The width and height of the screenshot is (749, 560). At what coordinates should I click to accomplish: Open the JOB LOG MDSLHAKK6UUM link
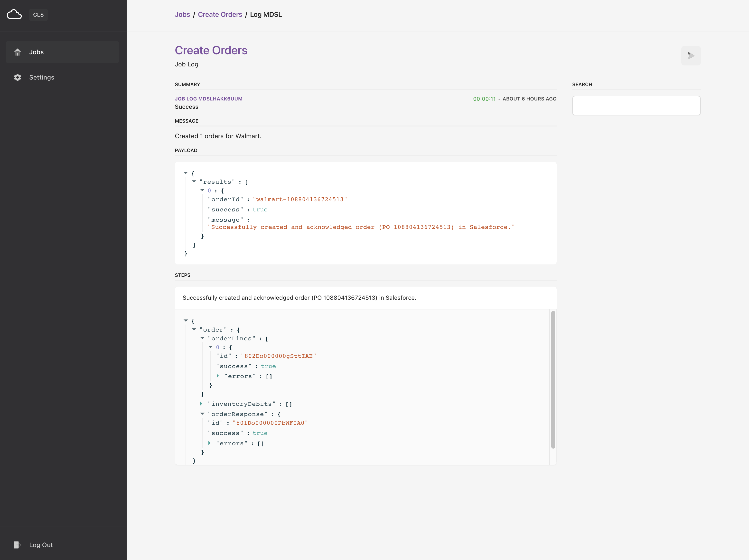coord(209,99)
